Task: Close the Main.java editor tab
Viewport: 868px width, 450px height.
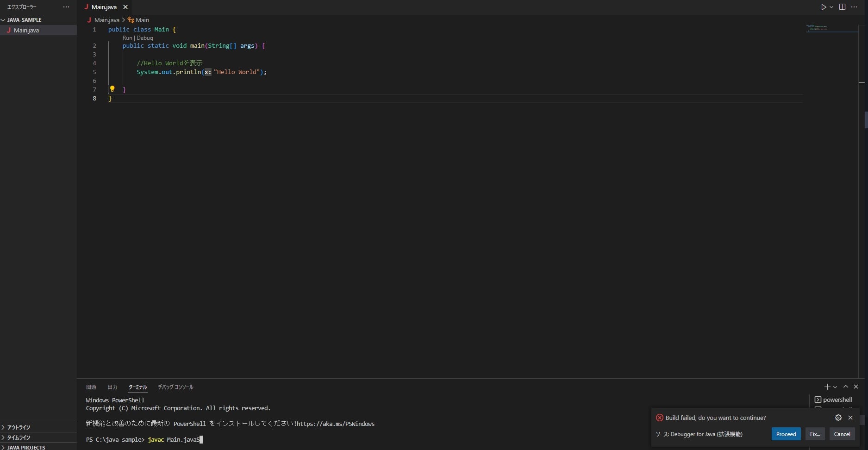Action: (125, 7)
